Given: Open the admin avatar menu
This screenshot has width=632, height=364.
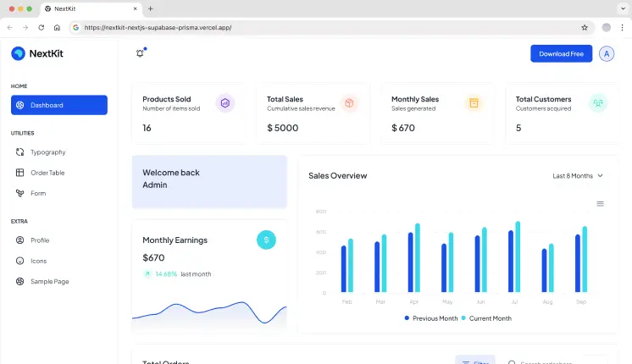Looking at the screenshot, I should pyautogui.click(x=606, y=53).
